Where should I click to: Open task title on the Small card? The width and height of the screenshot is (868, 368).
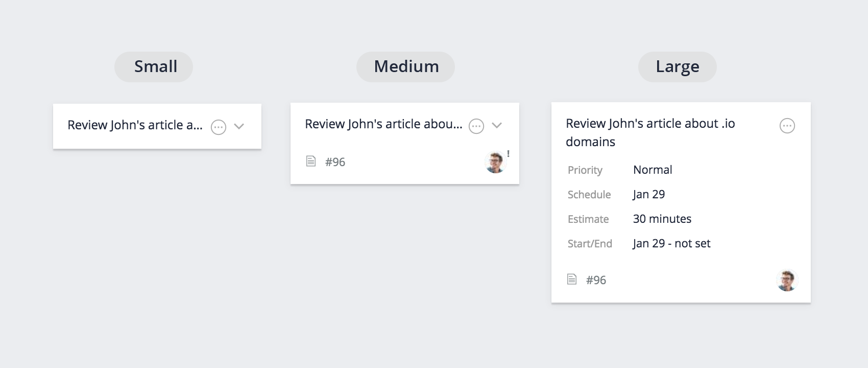tap(135, 125)
